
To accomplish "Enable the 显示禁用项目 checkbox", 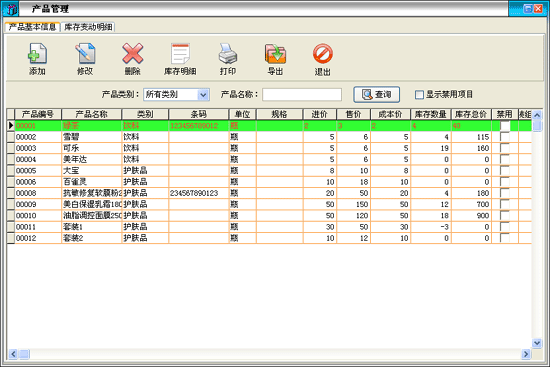I will tap(419, 95).
